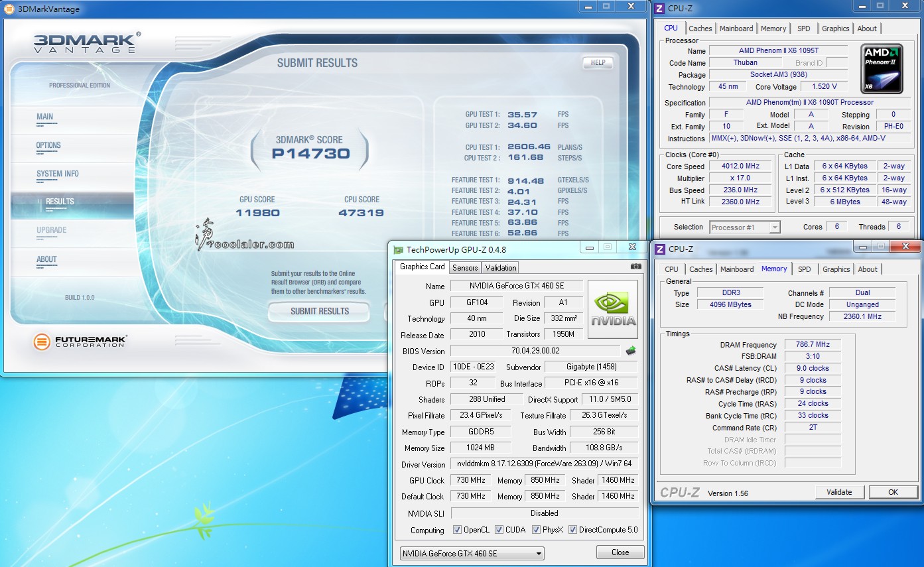Click the NB Frequency value 2360.1 MHz

[x=862, y=316]
